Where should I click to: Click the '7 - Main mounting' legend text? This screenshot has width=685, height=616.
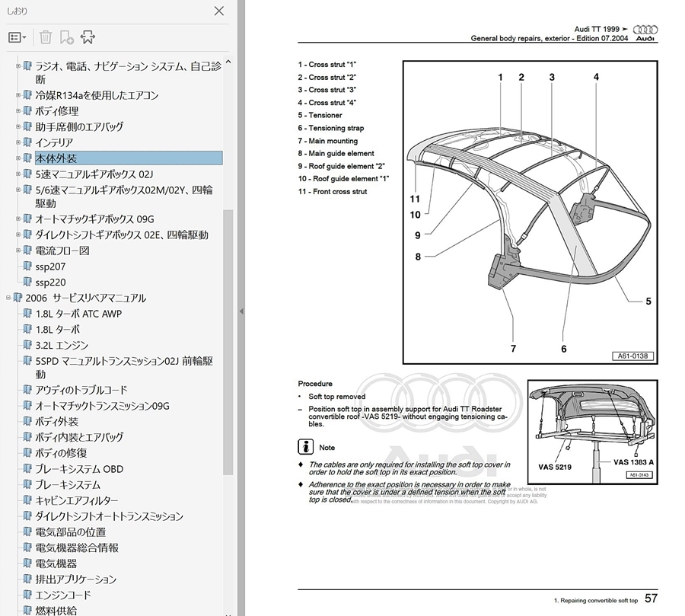click(327, 141)
